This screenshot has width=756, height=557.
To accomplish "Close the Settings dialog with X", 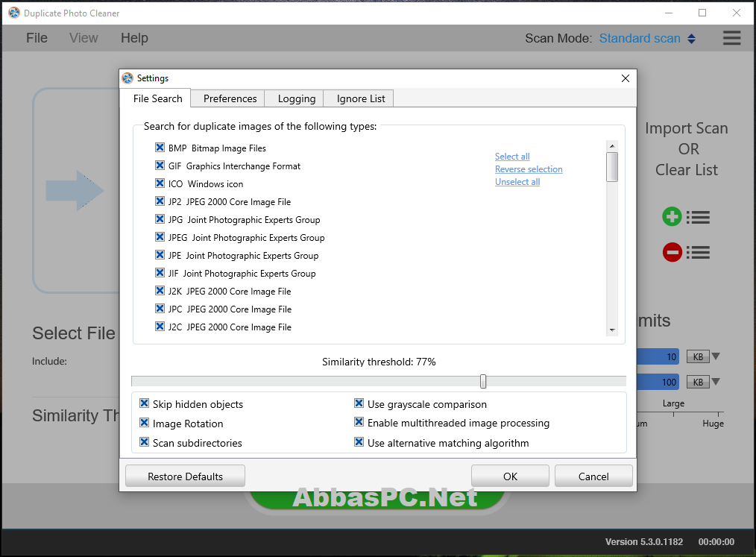I will (626, 78).
